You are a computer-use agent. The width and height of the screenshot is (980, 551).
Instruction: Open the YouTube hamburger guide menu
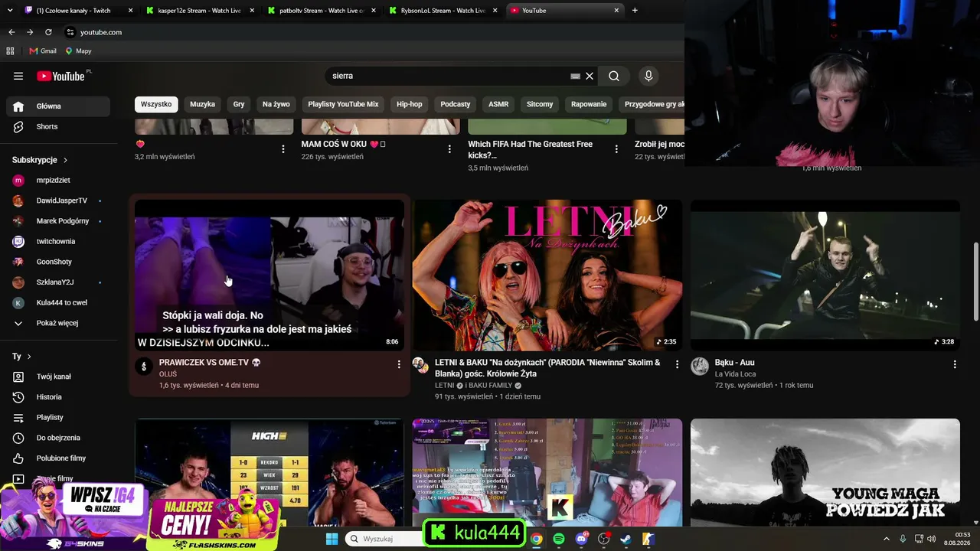pos(18,76)
